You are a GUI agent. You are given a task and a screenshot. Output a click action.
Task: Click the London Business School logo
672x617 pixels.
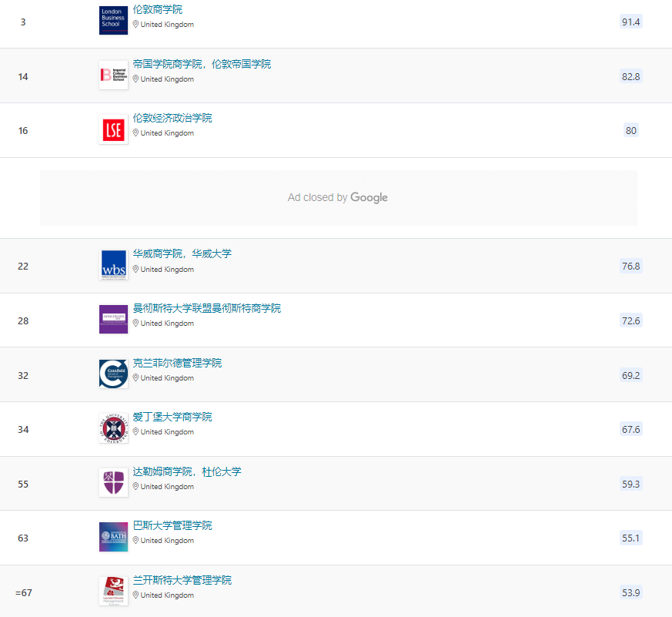[113, 21]
